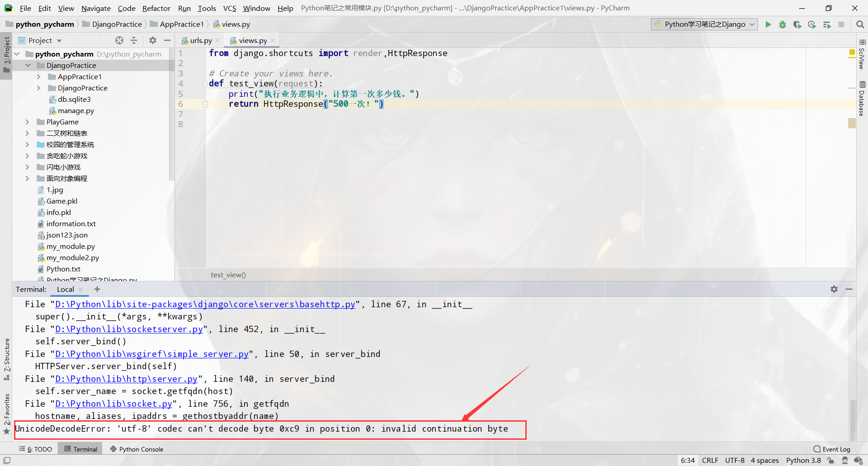Toggle the Project view dropdown

pos(60,40)
